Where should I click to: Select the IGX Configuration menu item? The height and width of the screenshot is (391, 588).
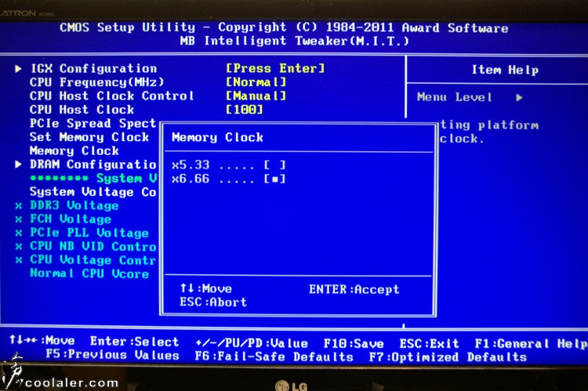click(x=93, y=69)
